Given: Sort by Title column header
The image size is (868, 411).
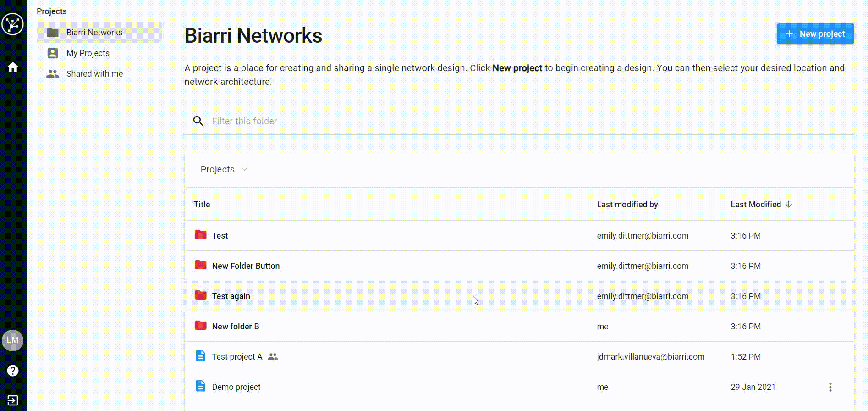Looking at the screenshot, I should 202,205.
